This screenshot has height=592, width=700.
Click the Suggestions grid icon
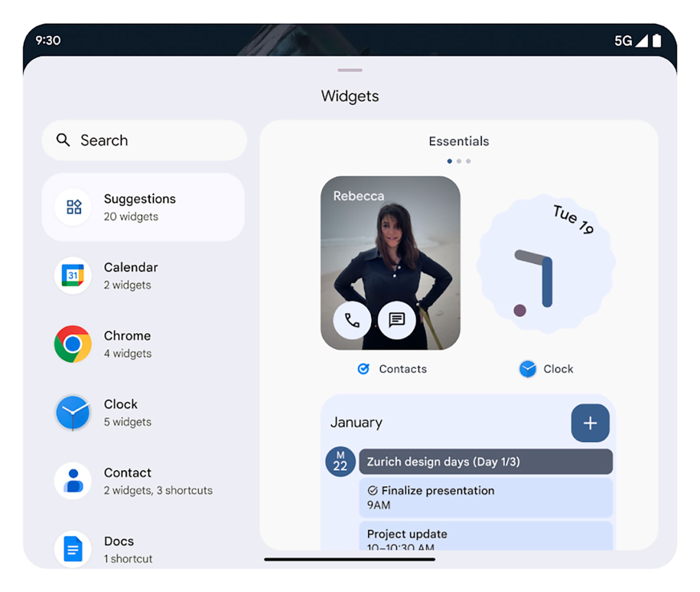[x=73, y=207]
